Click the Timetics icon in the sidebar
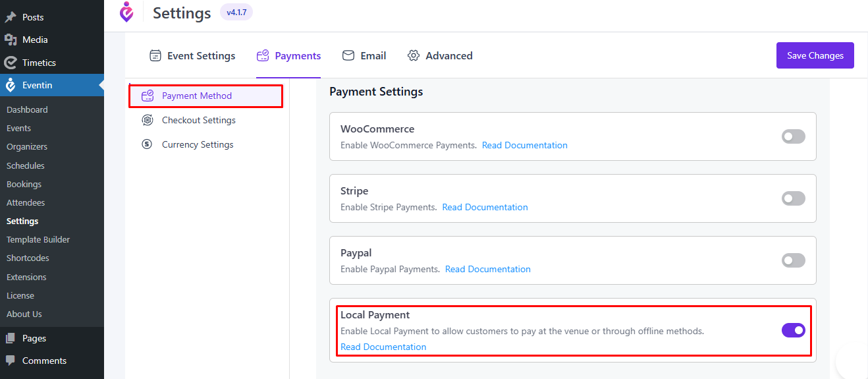The height and width of the screenshot is (379, 868). pos(11,63)
